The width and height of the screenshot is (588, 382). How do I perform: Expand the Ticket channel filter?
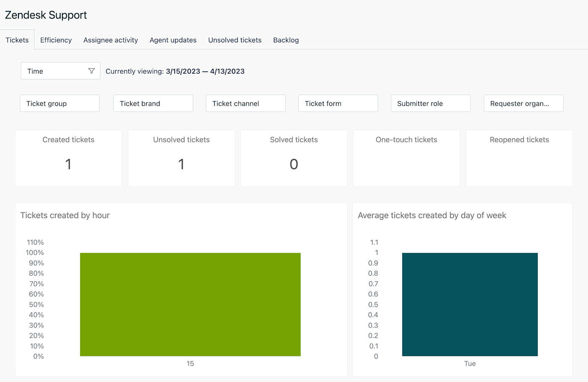click(x=246, y=103)
